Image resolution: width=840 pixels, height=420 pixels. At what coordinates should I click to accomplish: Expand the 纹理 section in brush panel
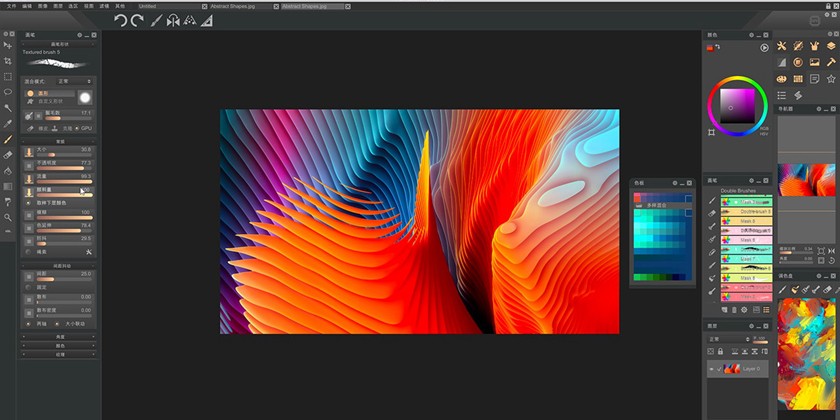(x=59, y=354)
